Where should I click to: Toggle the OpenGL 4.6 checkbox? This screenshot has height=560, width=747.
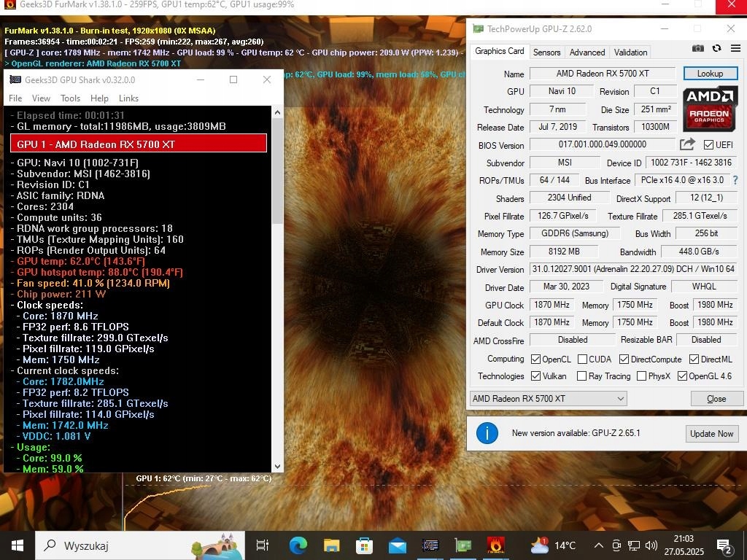682,376
